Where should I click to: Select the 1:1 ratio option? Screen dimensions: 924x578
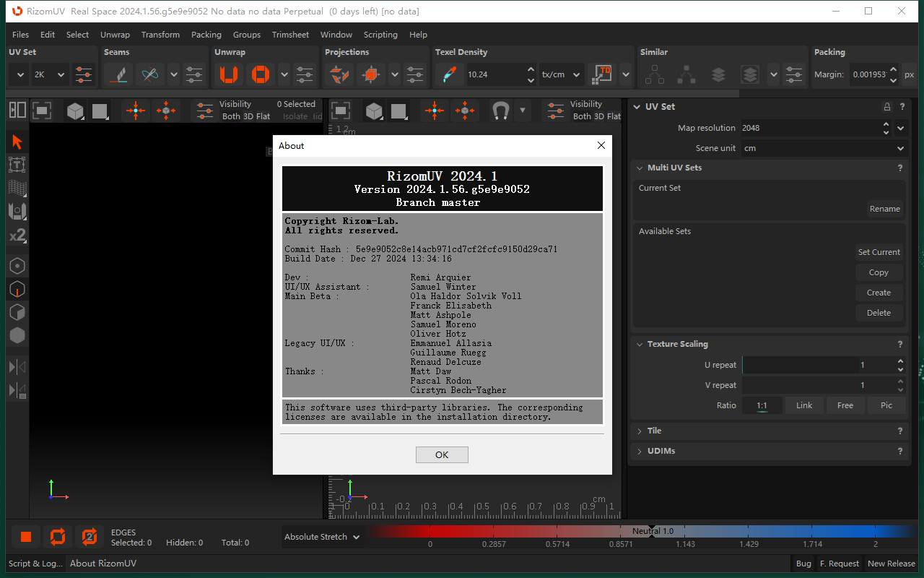(762, 405)
